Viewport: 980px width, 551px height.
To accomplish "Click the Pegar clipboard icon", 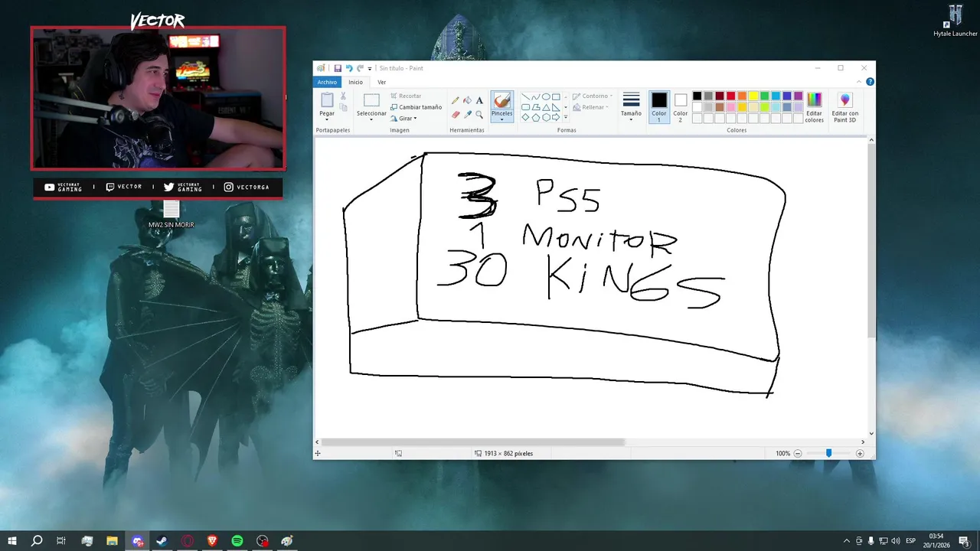I will point(327,99).
